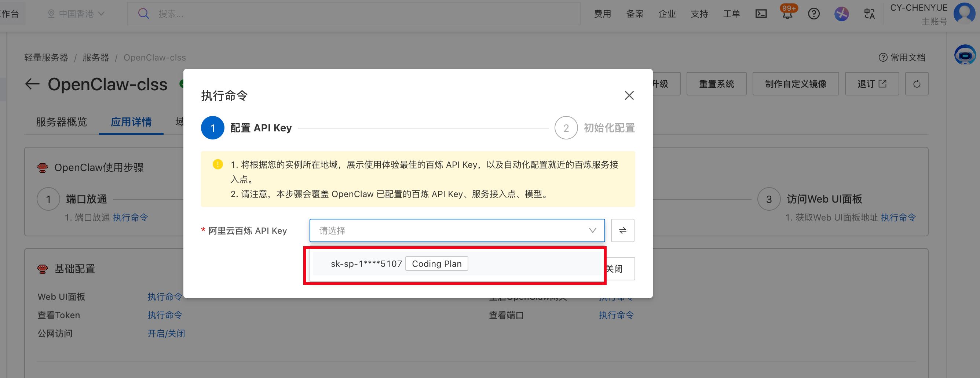Viewport: 980px width, 378px height.
Task: Click the refresh icon next to API Key dropdown
Action: [622, 230]
